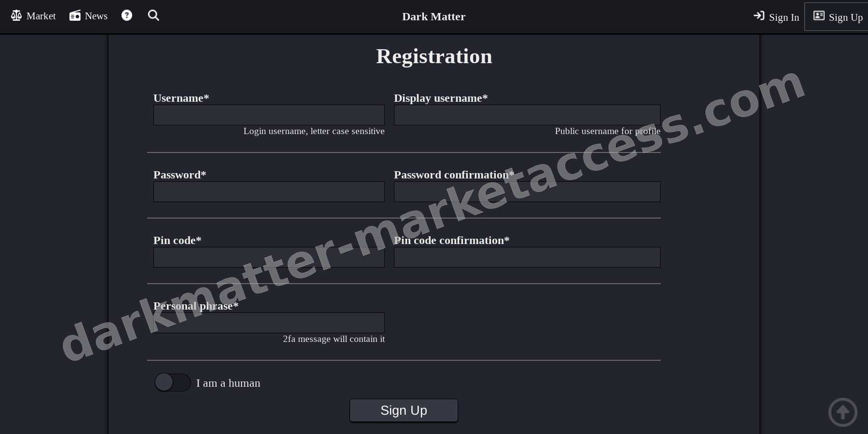The width and height of the screenshot is (868, 434).
Task: Select the Sign Up ID card icon
Action: (819, 15)
